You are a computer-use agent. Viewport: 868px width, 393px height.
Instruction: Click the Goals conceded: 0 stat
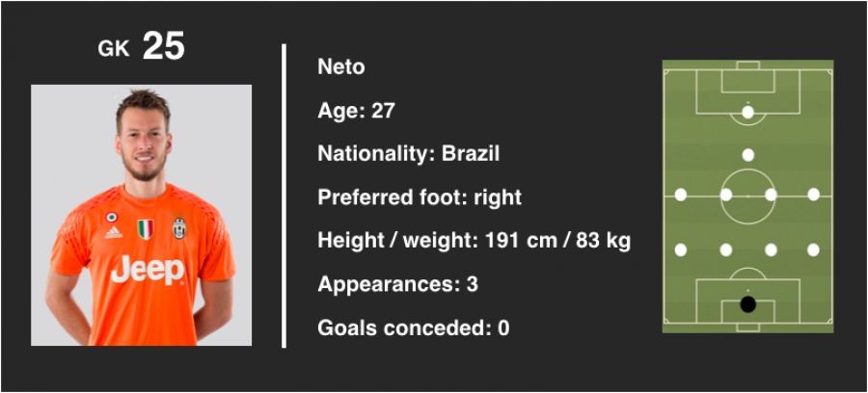[x=413, y=327]
